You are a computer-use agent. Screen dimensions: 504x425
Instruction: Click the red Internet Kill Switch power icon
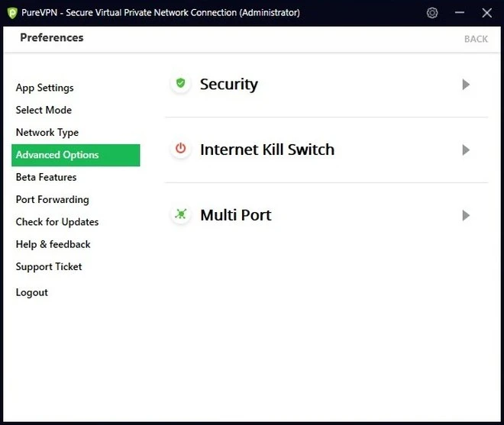[x=181, y=149]
